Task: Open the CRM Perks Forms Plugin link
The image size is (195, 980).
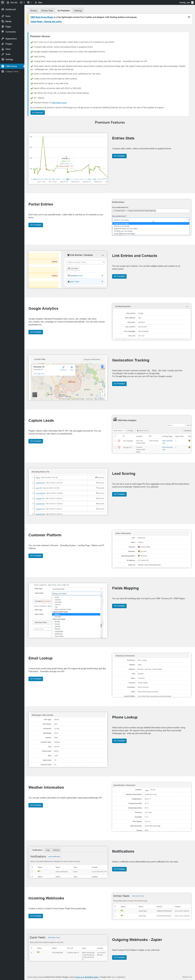Action: pyautogui.click(x=41, y=17)
